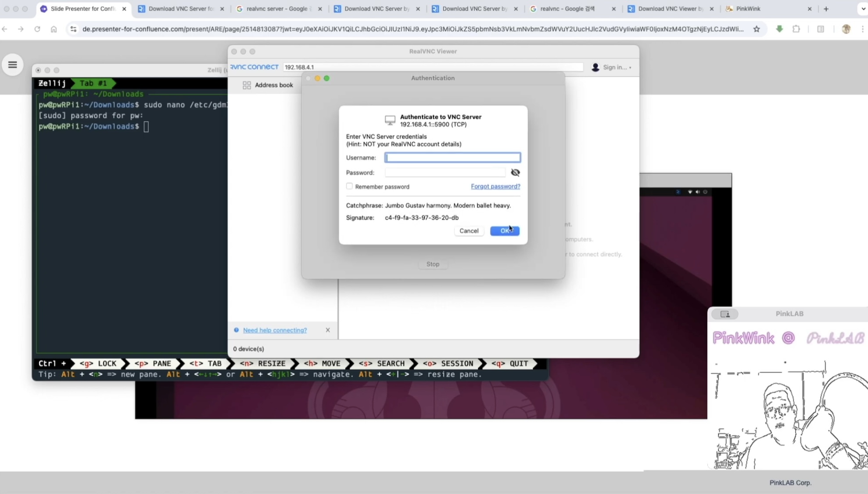Go to the browser home icon

click(x=54, y=29)
